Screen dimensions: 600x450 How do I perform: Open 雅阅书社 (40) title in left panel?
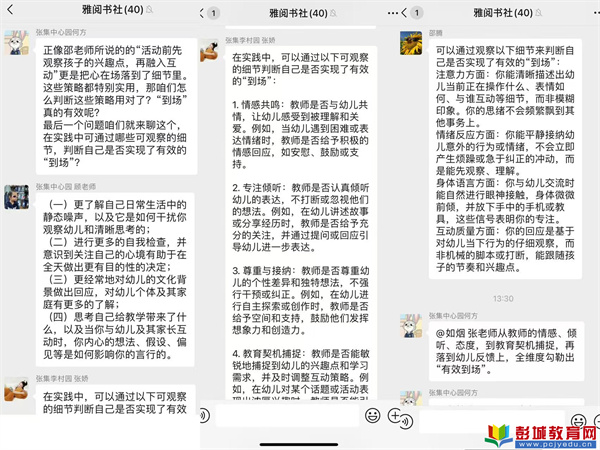[102, 13]
